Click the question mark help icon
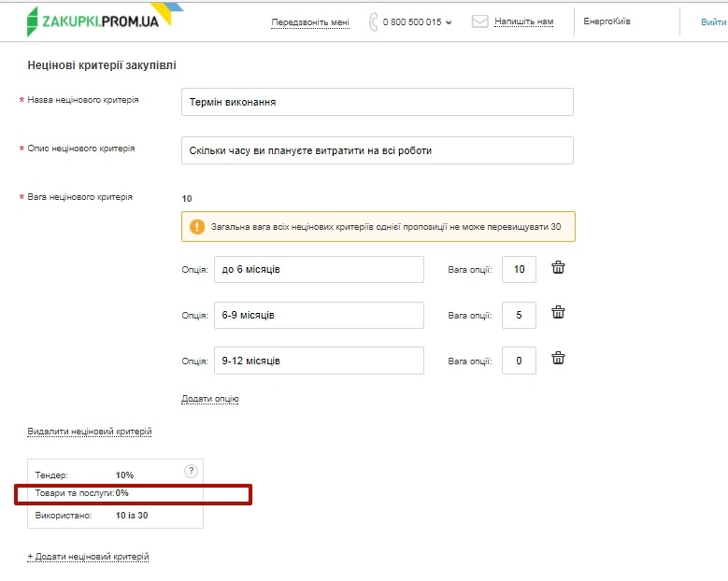Viewport: 728px width, 581px height. [x=191, y=471]
